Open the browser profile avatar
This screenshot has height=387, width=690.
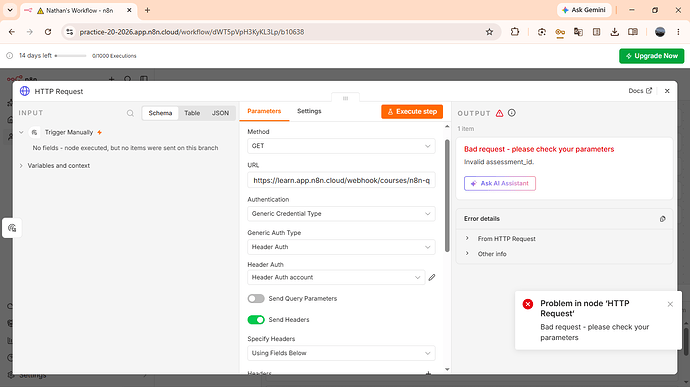pos(660,32)
